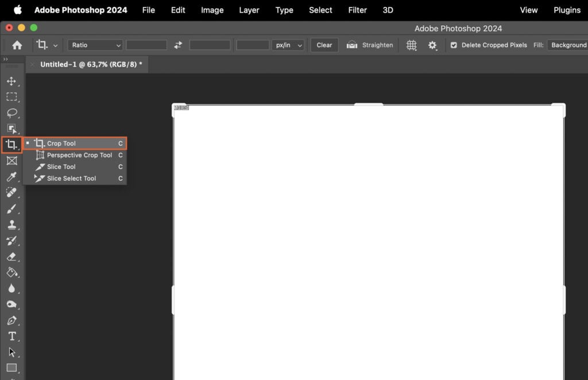Select the Move tool
Image resolution: width=588 pixels, height=380 pixels.
(12, 81)
